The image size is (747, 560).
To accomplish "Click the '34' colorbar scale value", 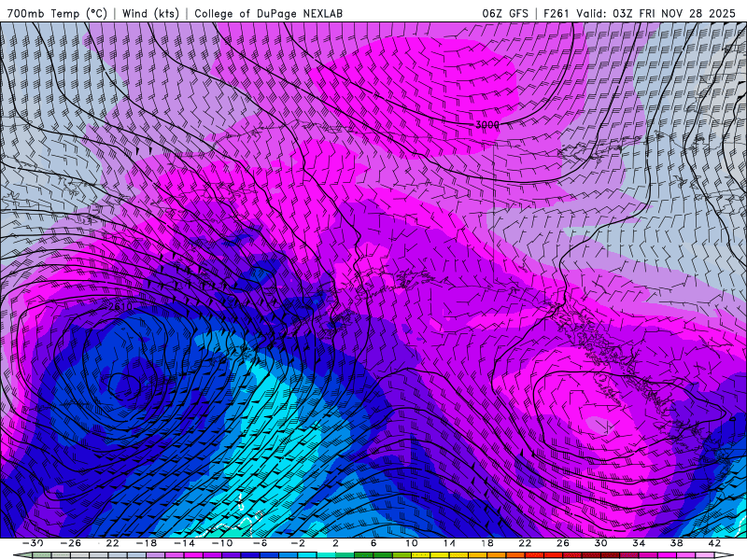I will [638, 543].
